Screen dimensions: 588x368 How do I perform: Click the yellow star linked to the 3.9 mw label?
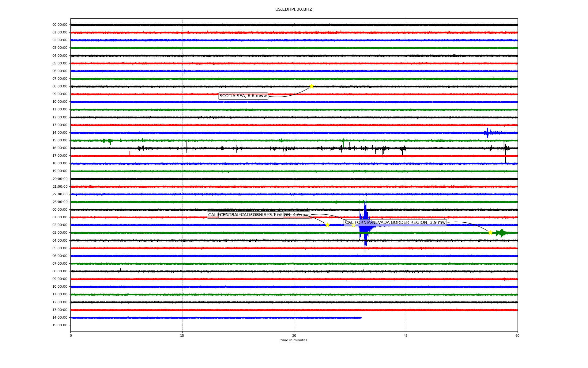pyautogui.click(x=490, y=232)
